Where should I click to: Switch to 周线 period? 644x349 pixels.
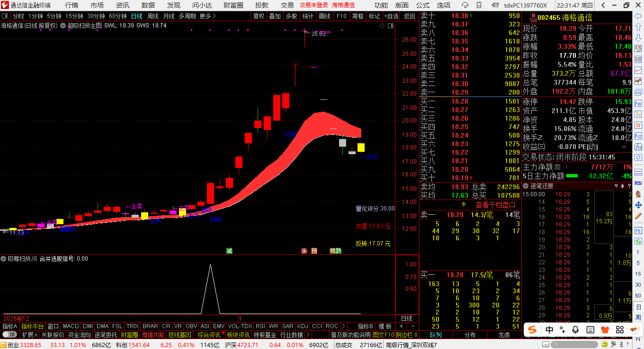(153, 16)
